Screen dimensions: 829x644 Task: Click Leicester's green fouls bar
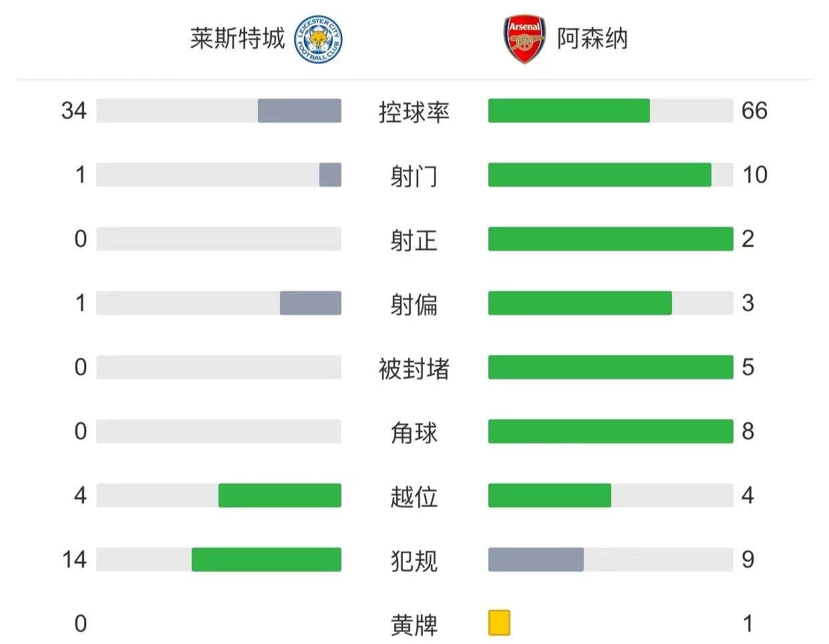click(266, 560)
